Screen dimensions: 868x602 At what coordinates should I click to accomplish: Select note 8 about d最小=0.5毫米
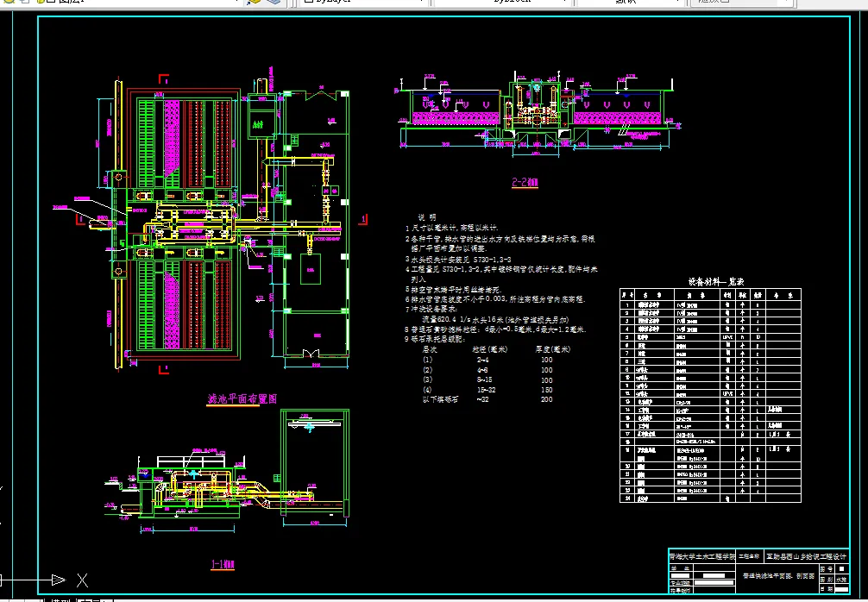pos(496,329)
